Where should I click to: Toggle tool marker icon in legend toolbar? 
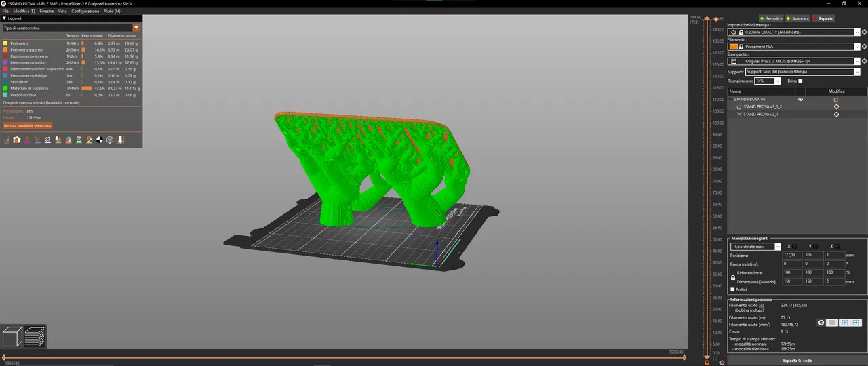click(x=120, y=140)
